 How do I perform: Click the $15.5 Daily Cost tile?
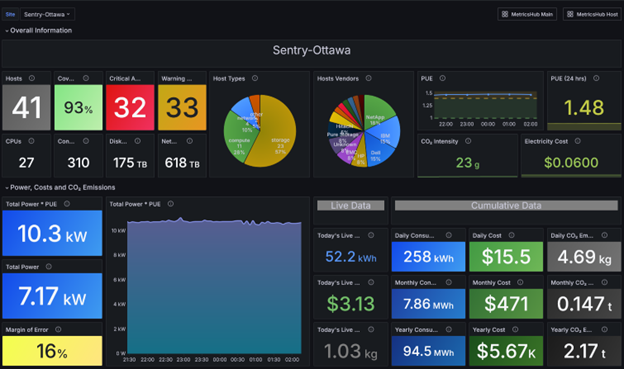coord(506,257)
